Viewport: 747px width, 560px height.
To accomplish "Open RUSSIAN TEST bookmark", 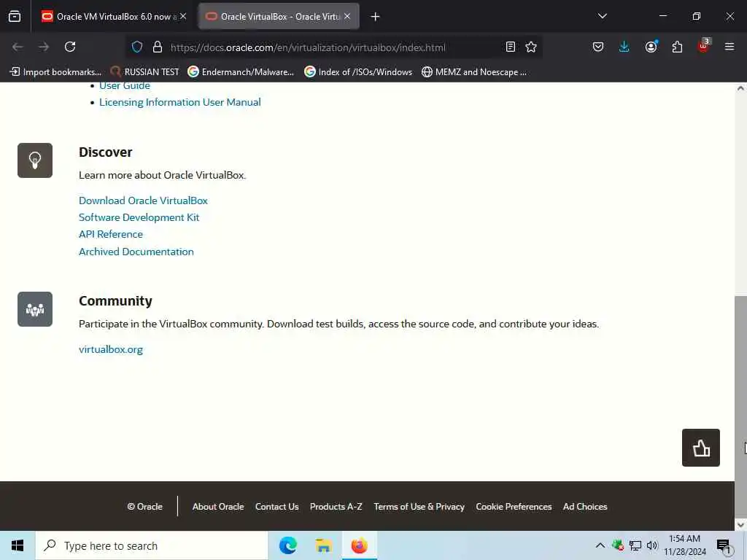I will pyautogui.click(x=144, y=72).
